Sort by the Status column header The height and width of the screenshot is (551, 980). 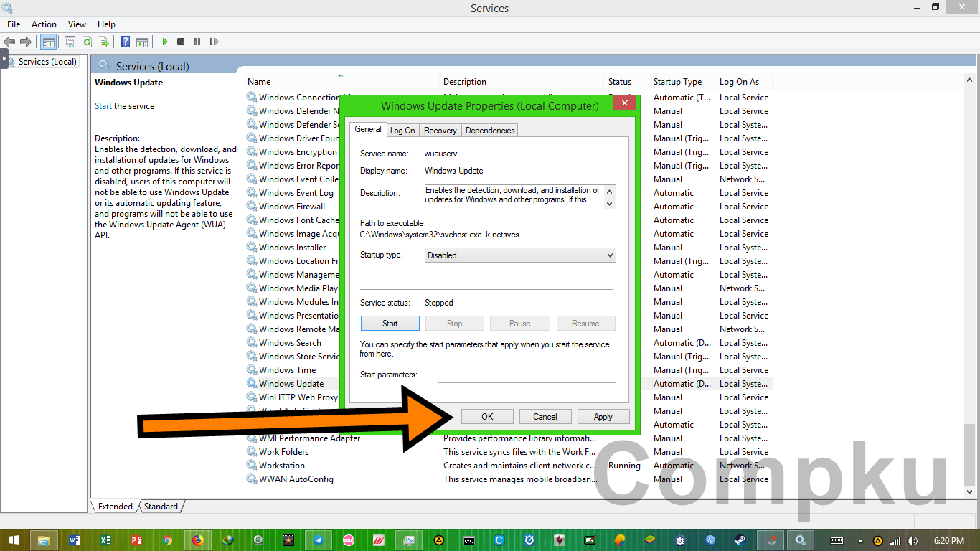tap(626, 82)
